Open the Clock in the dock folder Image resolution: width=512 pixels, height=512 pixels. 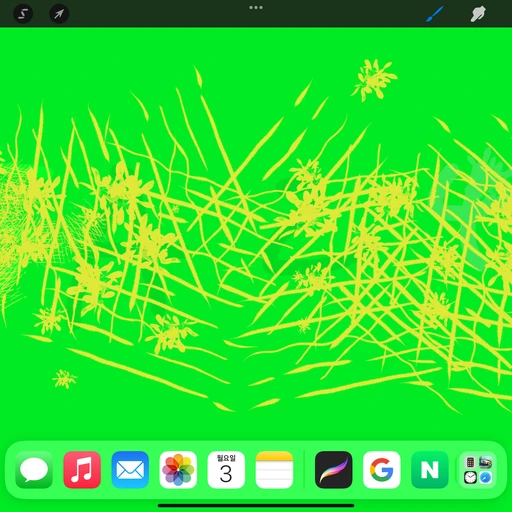point(470,478)
